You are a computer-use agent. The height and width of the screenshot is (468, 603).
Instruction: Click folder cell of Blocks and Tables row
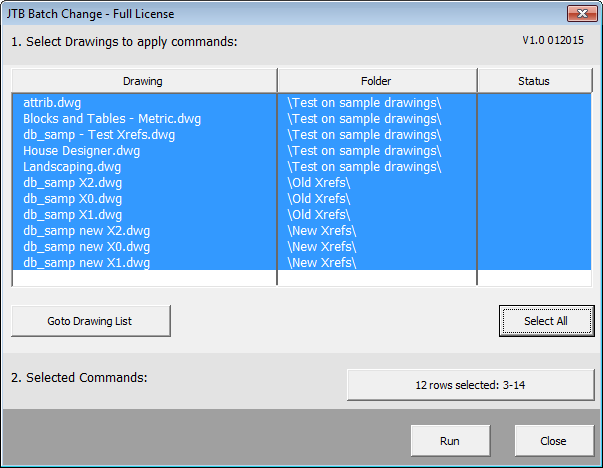pyautogui.click(x=377, y=119)
